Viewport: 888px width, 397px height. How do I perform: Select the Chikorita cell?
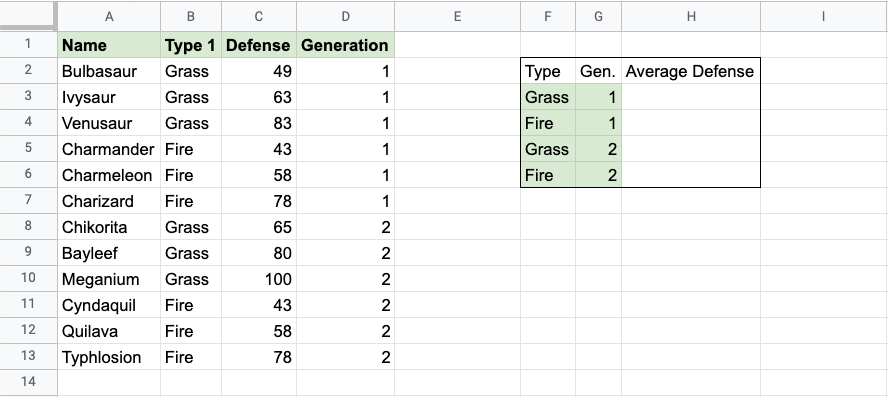click(x=109, y=227)
